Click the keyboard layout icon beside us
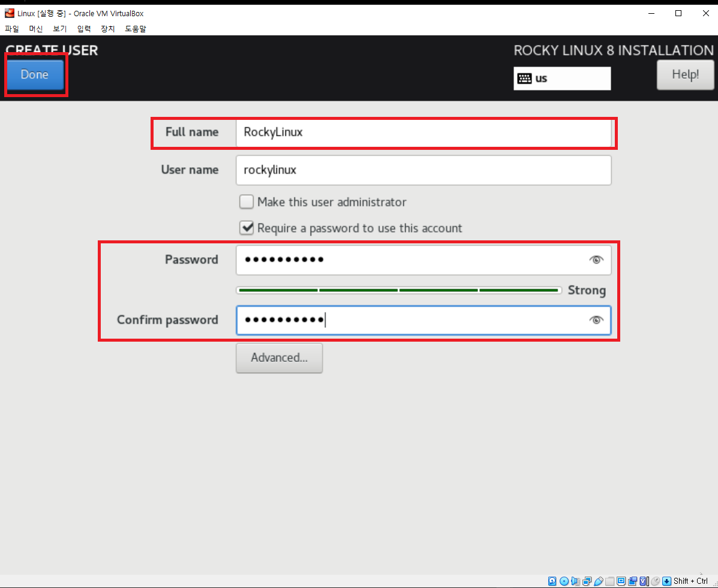This screenshot has width=718, height=588. [524, 79]
